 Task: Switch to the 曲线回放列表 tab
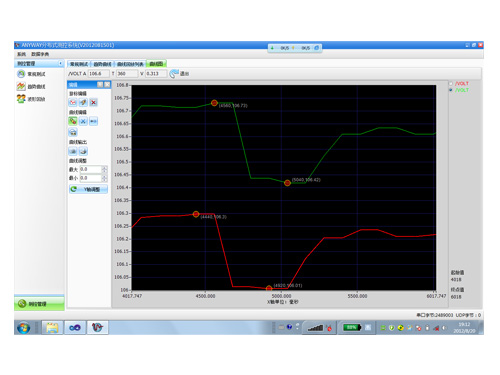click(x=130, y=64)
